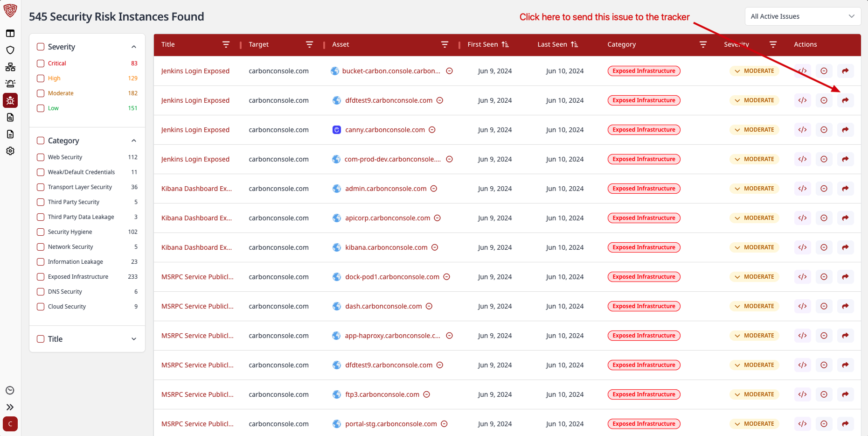Open the Severity column filter icon

click(x=773, y=44)
